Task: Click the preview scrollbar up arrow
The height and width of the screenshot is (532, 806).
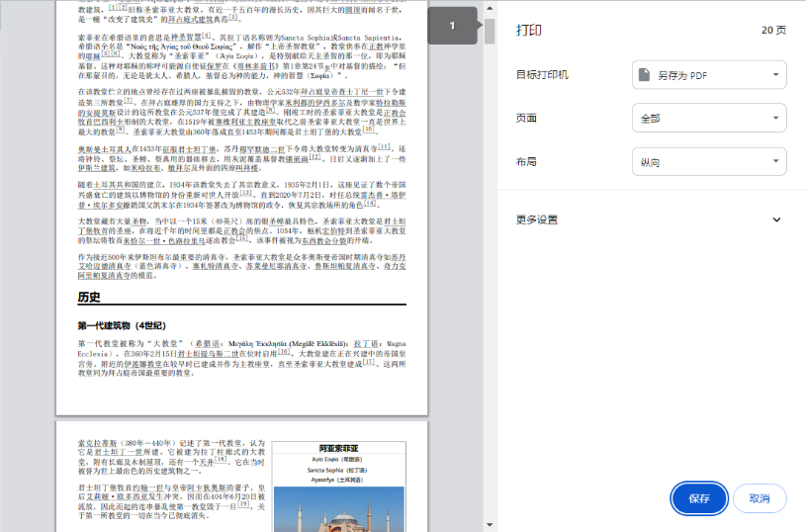Action: [x=490, y=8]
